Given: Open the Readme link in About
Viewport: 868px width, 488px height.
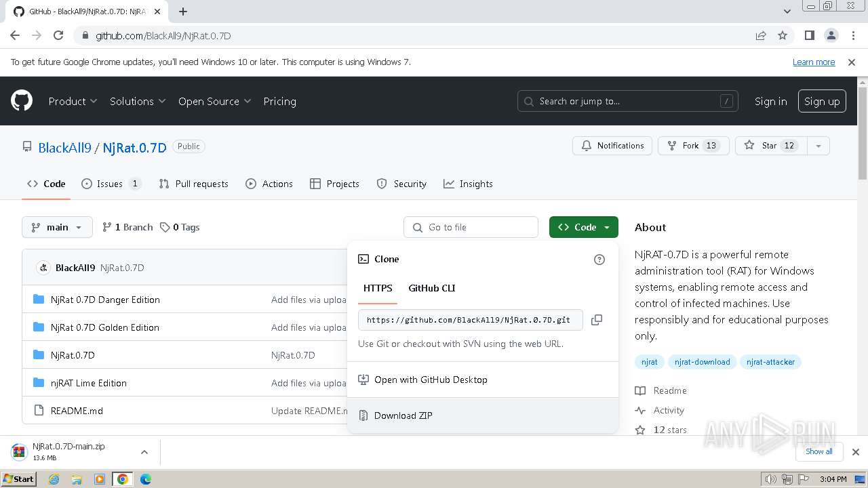Looking at the screenshot, I should pyautogui.click(x=661, y=390).
